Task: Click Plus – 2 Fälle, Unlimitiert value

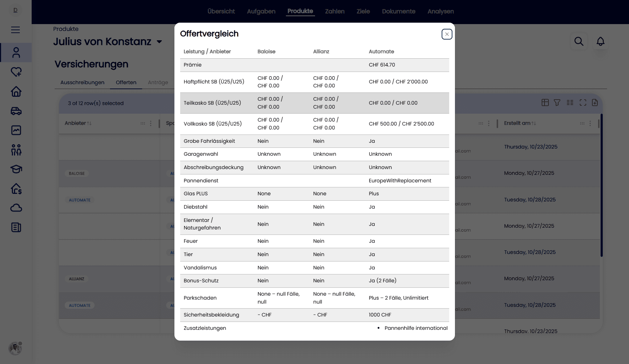Action: point(398,298)
